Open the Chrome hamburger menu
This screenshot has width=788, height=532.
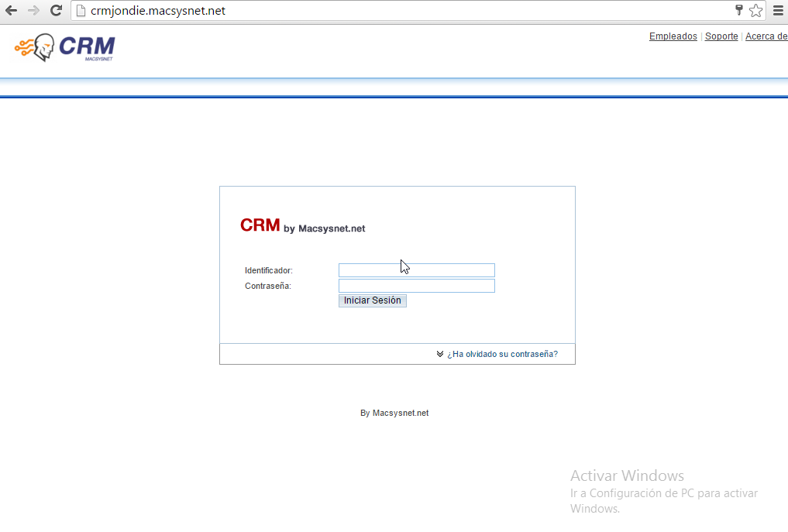[778, 11]
